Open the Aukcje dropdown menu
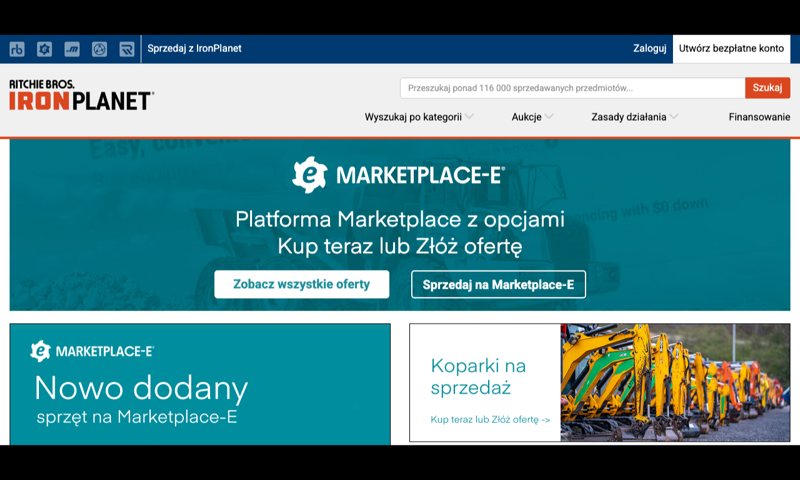The height and width of the screenshot is (480, 800). click(x=532, y=117)
